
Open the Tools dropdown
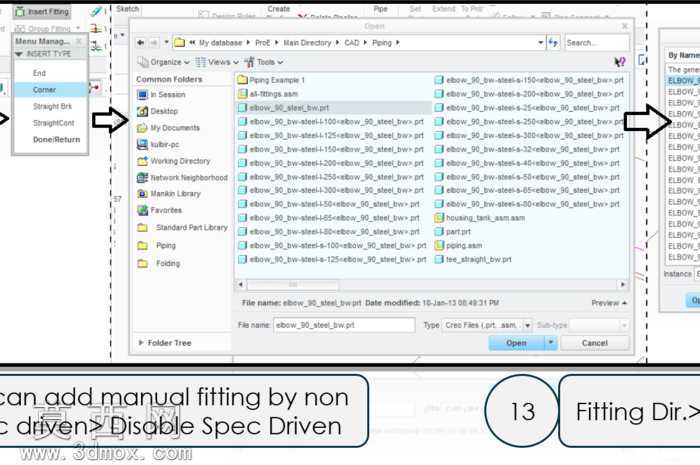tap(264, 62)
